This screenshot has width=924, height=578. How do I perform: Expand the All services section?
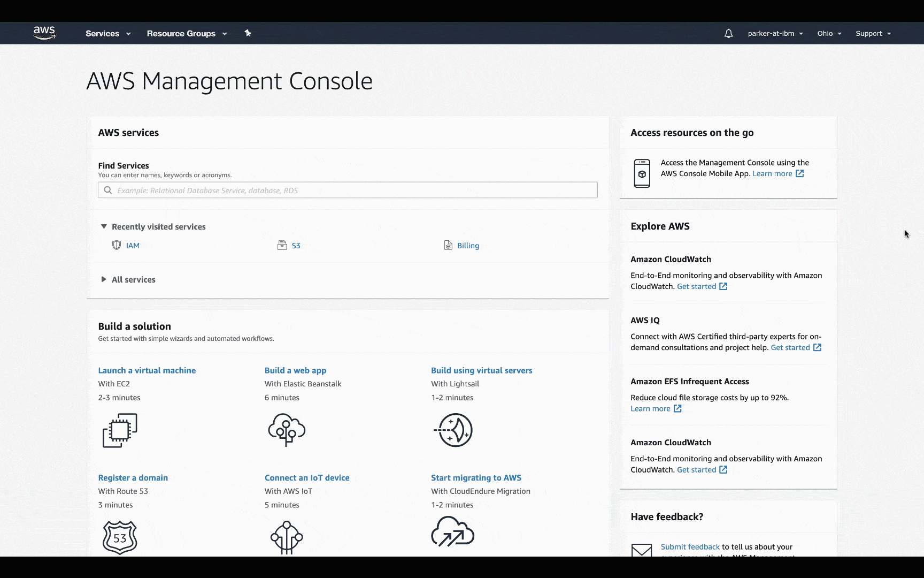(128, 279)
